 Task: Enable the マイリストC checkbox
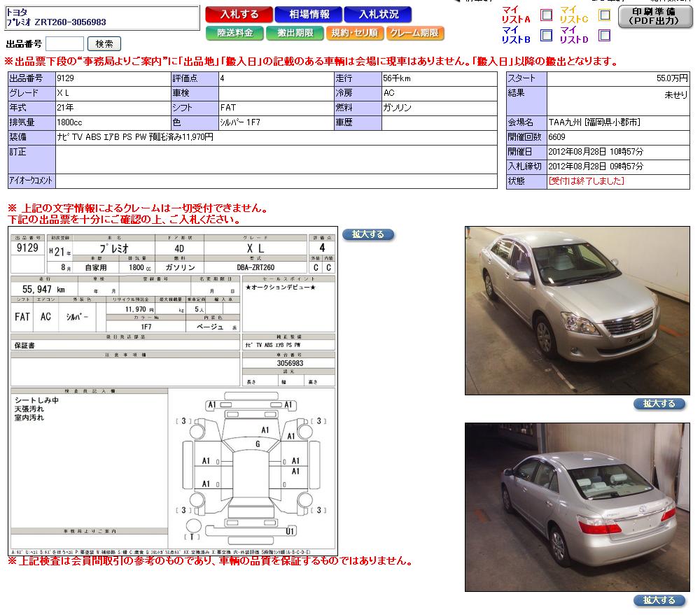click(x=604, y=15)
